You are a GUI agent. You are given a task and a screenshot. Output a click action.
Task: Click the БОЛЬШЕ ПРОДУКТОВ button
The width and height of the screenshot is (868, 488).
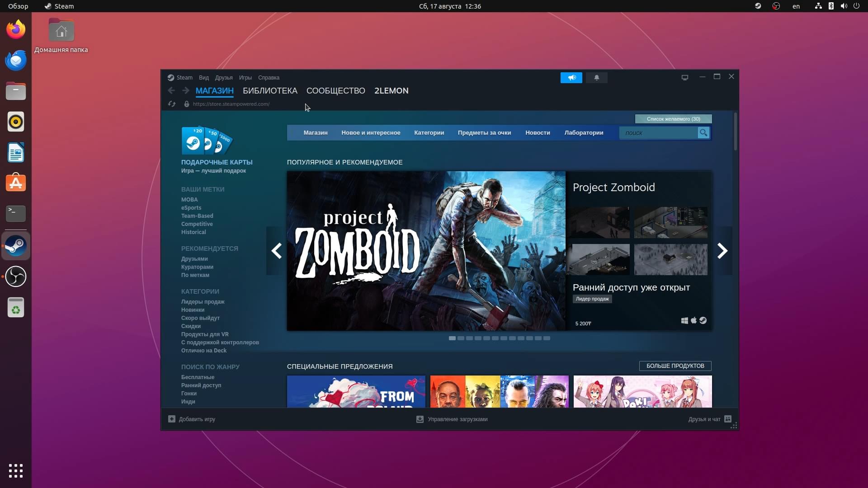click(x=675, y=366)
